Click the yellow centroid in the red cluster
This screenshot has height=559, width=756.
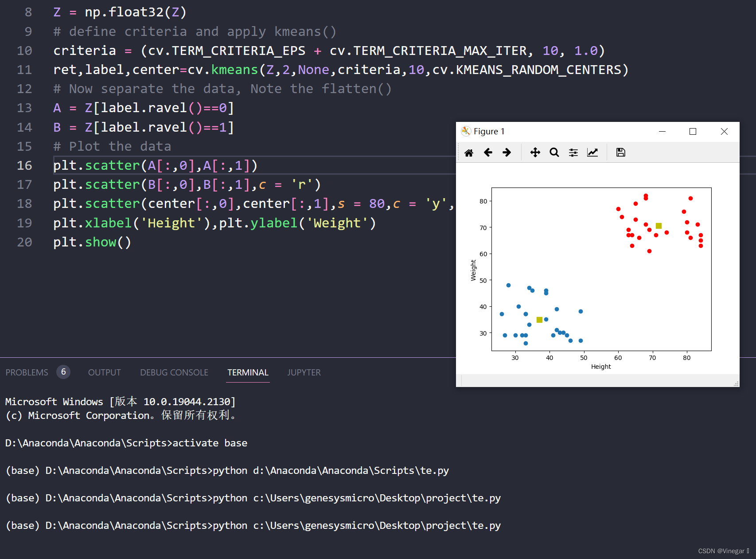[659, 226]
